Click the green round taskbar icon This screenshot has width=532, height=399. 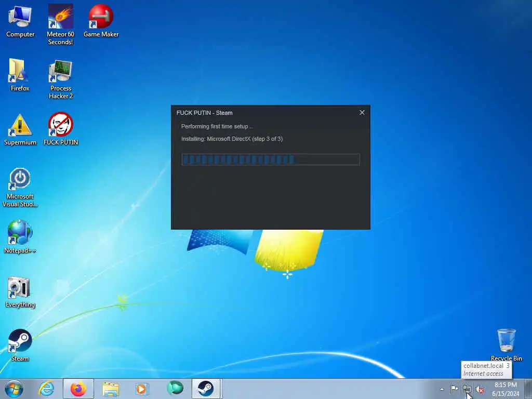pos(175,388)
